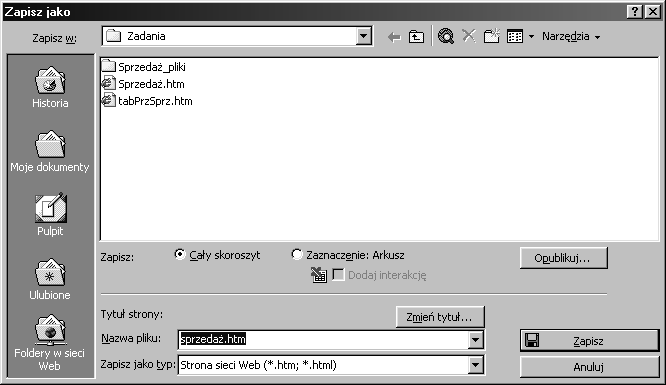Viewport: 666px width, 385px height.
Task: Open Moje dokumenty location
Action: click(x=50, y=151)
